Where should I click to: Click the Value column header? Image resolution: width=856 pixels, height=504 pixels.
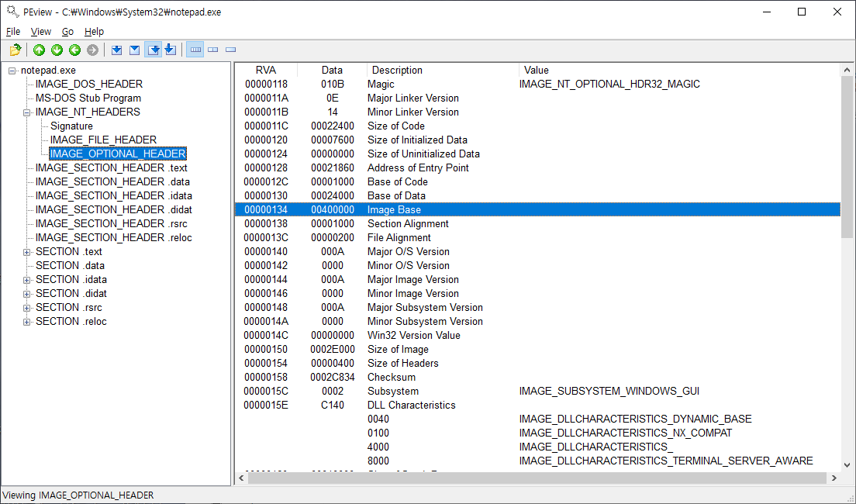point(680,70)
